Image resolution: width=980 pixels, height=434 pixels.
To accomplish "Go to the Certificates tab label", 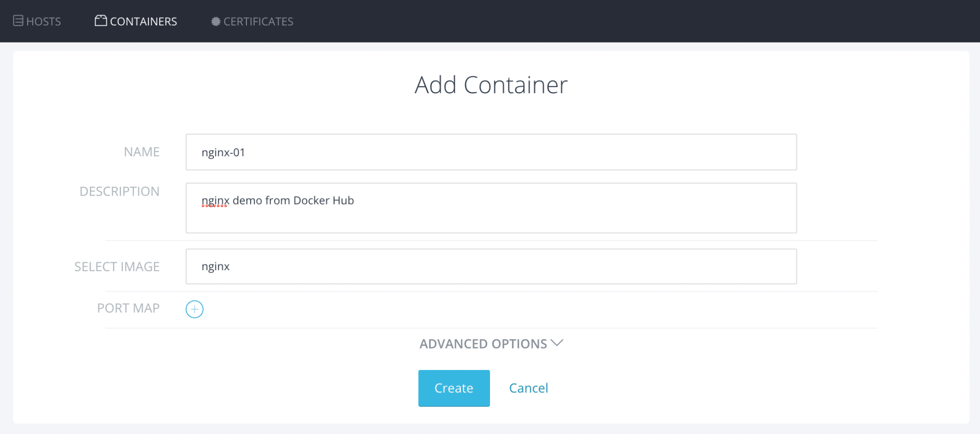I will 258,22.
